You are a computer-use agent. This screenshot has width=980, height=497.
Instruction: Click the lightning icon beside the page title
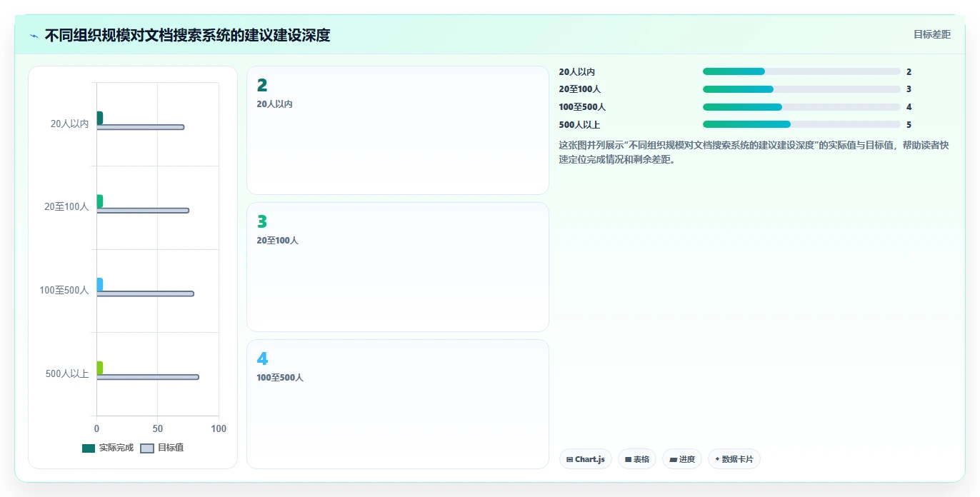(x=34, y=36)
